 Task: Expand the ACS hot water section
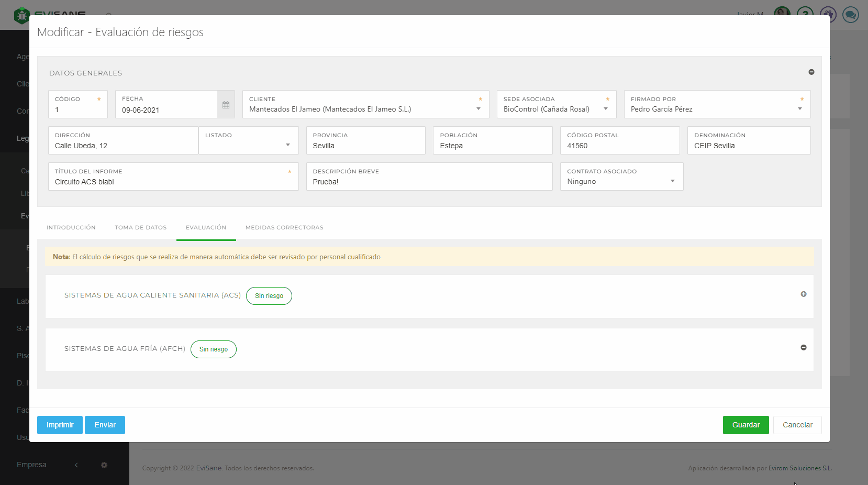tap(803, 294)
